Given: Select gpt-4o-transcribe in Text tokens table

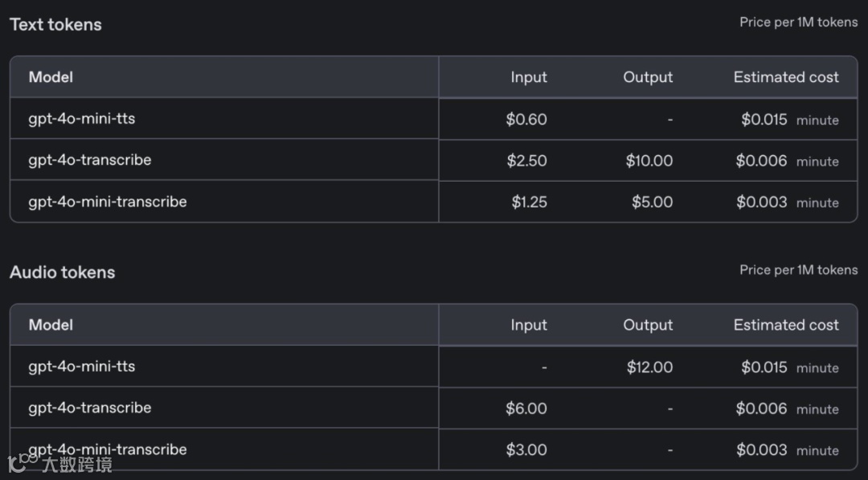Looking at the screenshot, I should 89,160.
